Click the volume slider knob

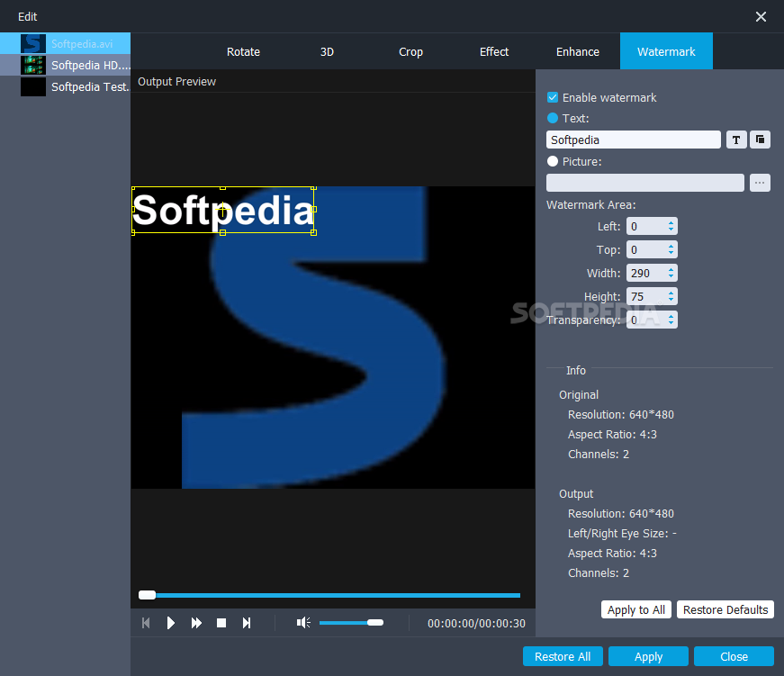375,623
